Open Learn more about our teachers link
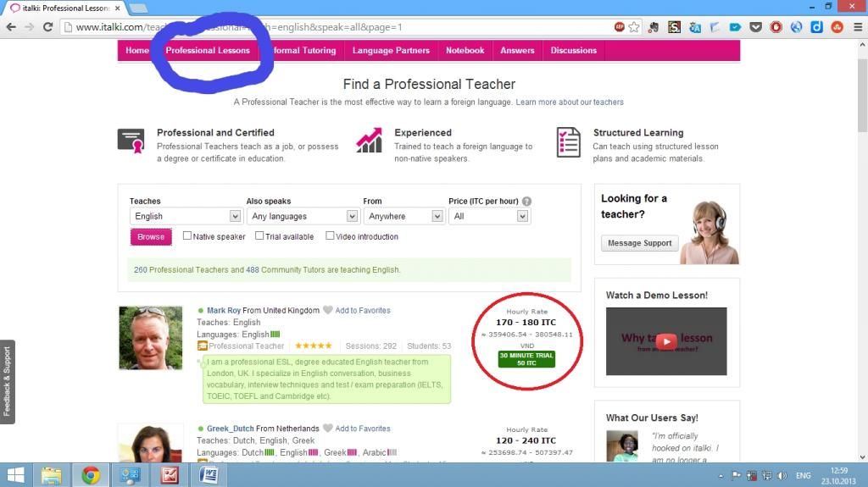Viewport: 868px width, 487px height. tap(570, 102)
